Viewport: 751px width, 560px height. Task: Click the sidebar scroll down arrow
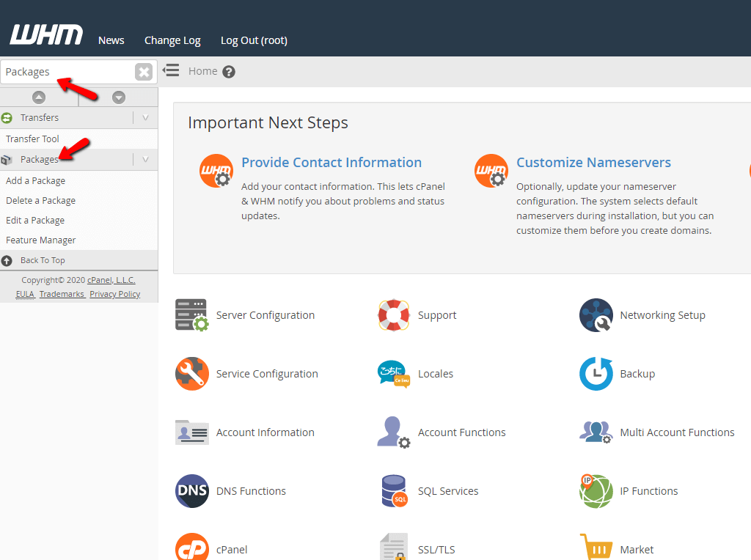[119, 97]
